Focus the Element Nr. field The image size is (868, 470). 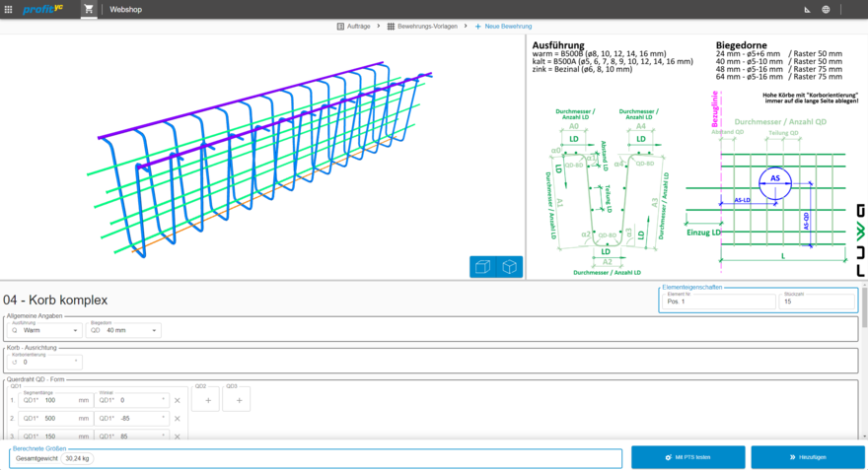click(x=719, y=302)
